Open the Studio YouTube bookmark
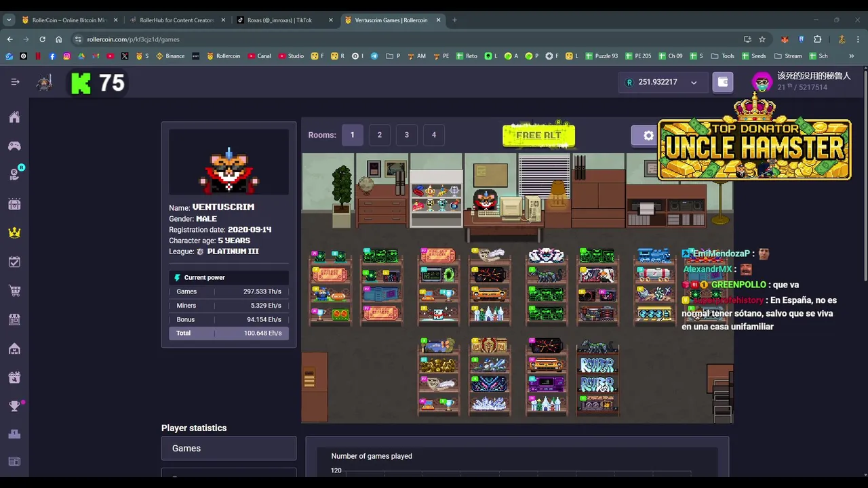 (290, 56)
